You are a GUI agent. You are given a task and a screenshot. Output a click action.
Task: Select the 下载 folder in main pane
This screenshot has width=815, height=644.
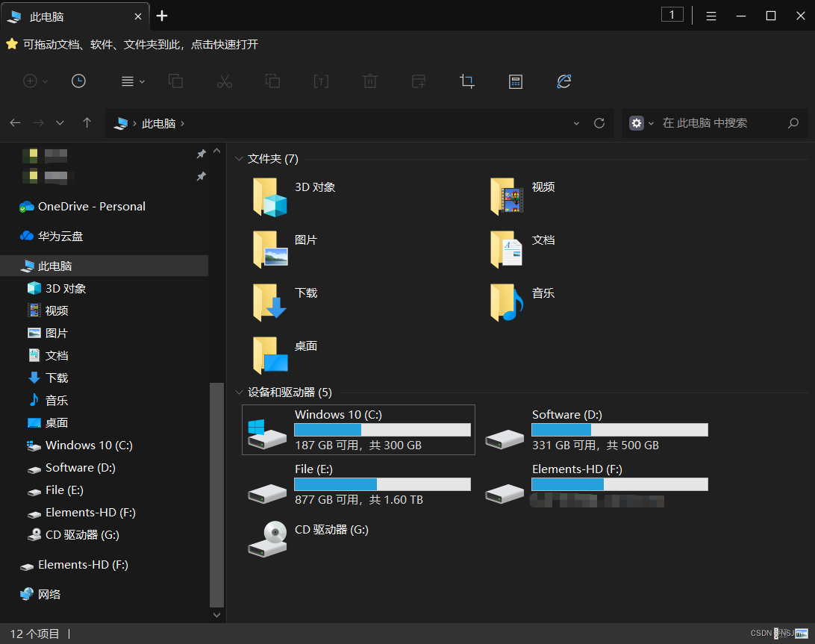click(x=285, y=303)
